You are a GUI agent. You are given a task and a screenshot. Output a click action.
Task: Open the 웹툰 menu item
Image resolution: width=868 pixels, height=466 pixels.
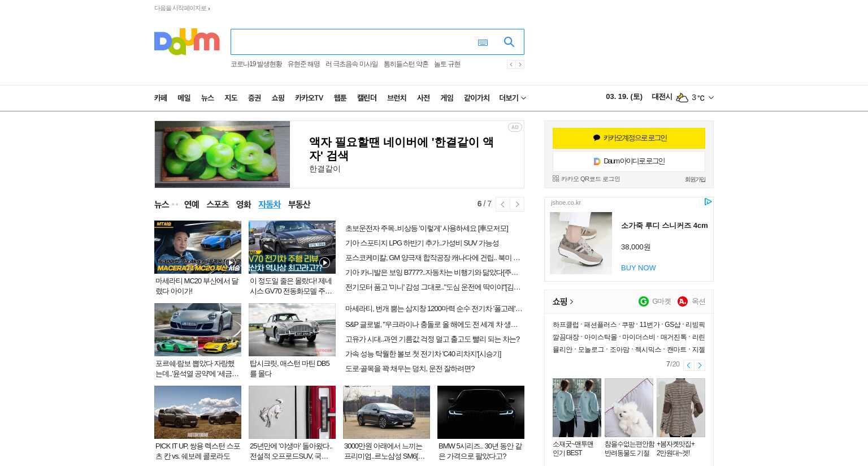click(340, 98)
